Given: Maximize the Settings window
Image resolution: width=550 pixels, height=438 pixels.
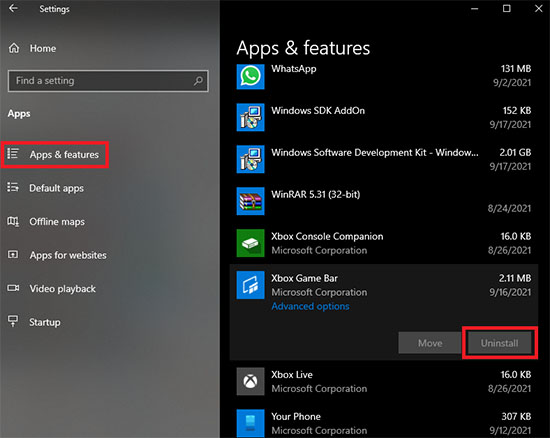Looking at the screenshot, I should (507, 8).
